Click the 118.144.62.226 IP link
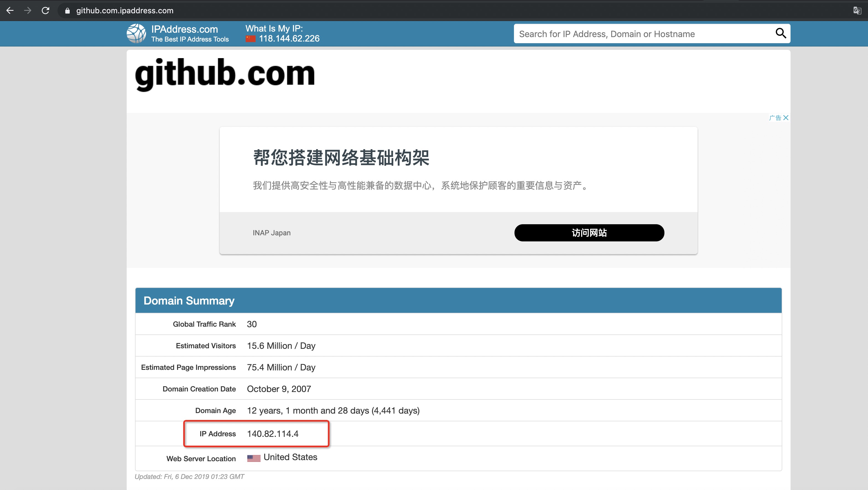Screen dimensions: 868x490 (x=289, y=38)
